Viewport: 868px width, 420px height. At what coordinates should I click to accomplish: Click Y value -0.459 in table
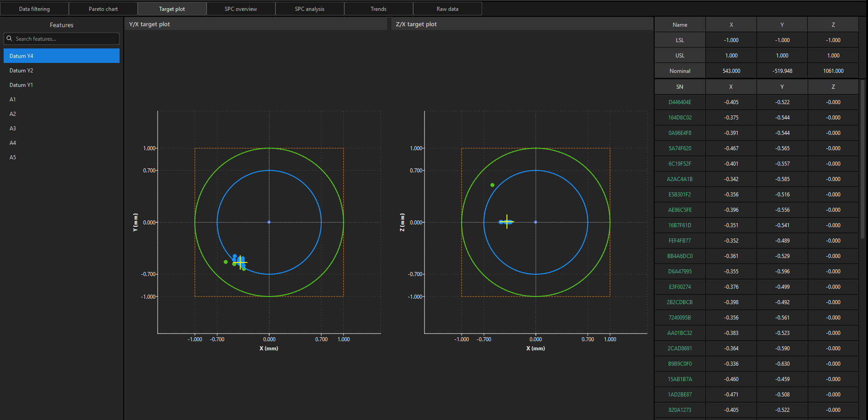pos(782,379)
